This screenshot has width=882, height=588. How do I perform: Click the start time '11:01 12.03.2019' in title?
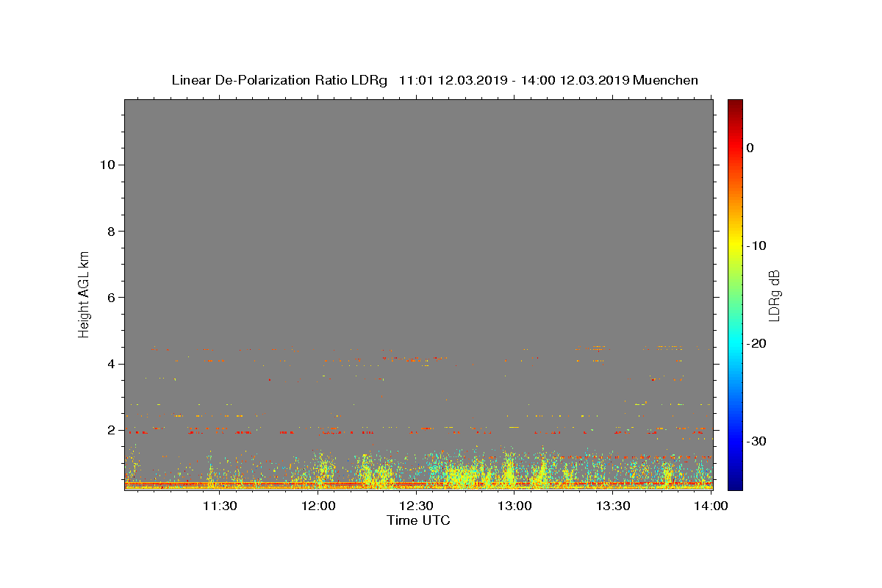click(453, 80)
